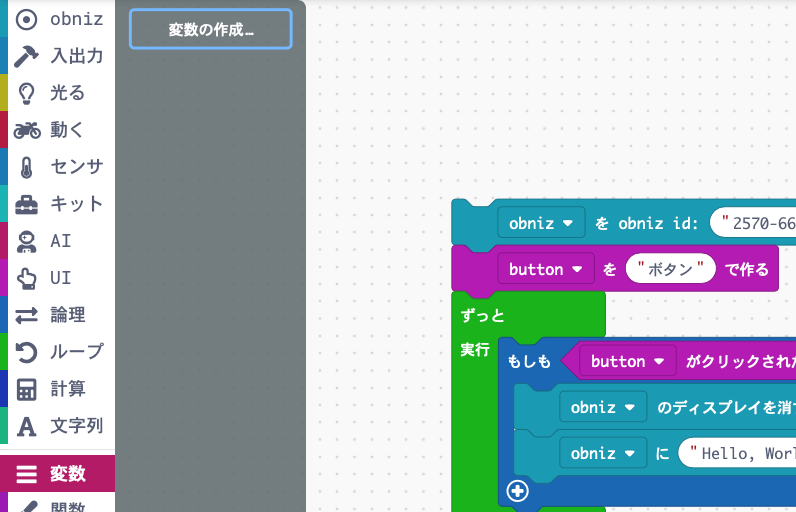The height and width of the screenshot is (512, 796).
Task: Open the obniz dropdown in the display clear block
Action: coord(603,408)
